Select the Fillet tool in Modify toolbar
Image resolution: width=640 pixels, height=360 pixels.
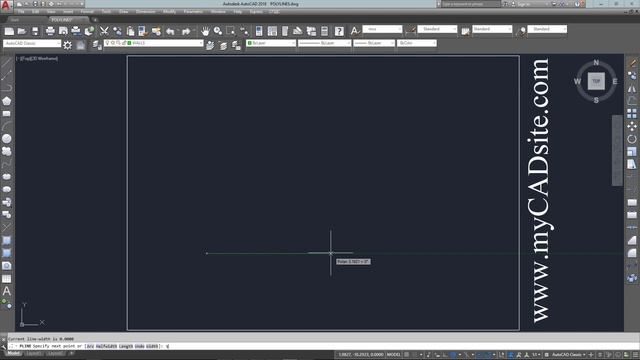click(632, 253)
